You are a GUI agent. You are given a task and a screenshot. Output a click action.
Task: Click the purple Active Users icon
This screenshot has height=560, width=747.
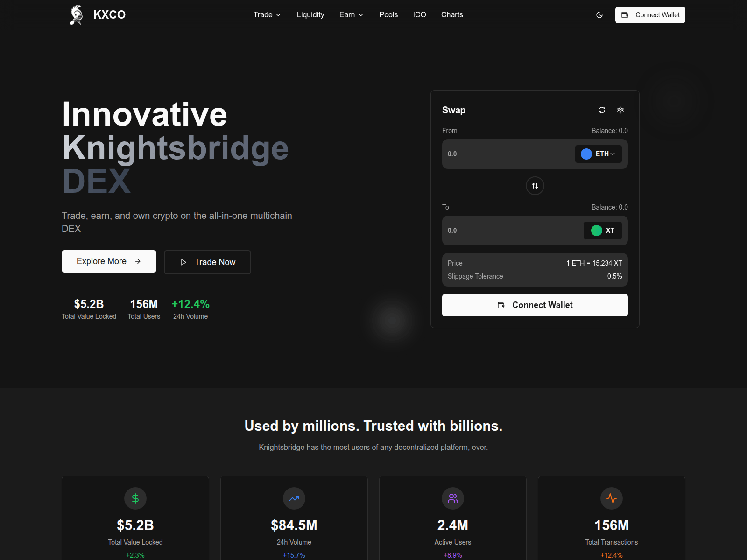point(453,498)
